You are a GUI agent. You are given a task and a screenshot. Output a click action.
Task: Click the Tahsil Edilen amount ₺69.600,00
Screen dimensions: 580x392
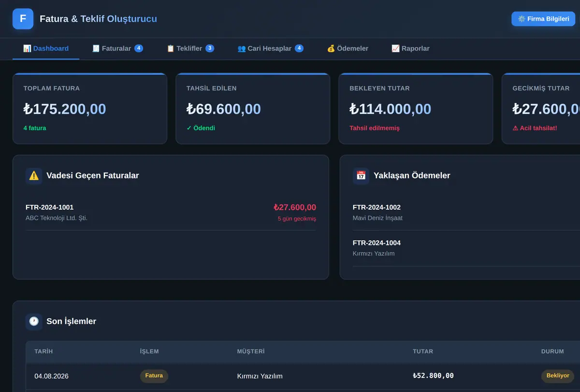point(224,109)
